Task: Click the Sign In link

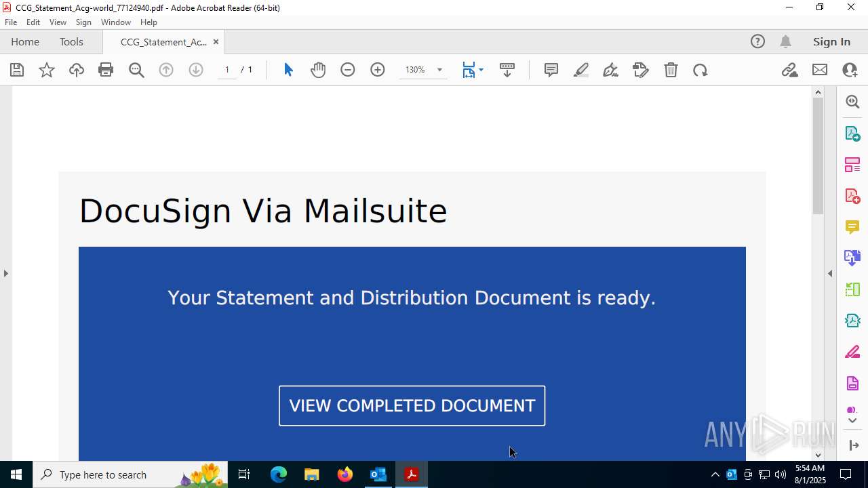Action: (831, 42)
